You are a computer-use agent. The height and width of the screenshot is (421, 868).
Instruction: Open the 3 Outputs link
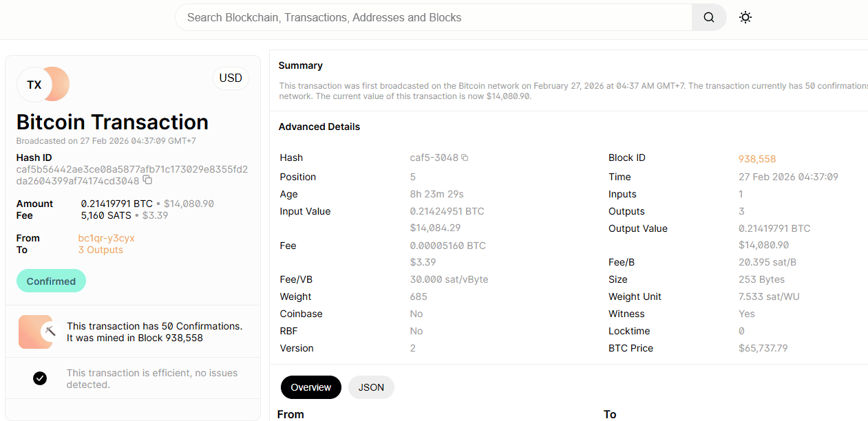pyautogui.click(x=100, y=250)
